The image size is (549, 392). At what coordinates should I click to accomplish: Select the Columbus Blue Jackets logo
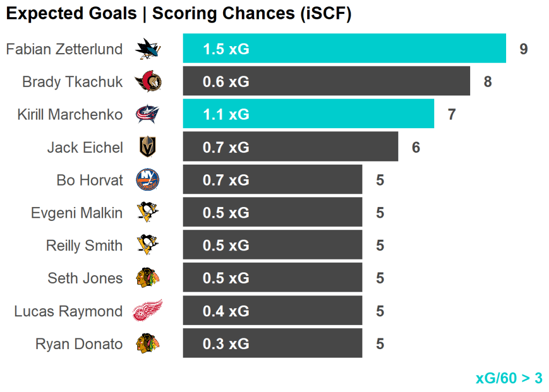(147, 115)
